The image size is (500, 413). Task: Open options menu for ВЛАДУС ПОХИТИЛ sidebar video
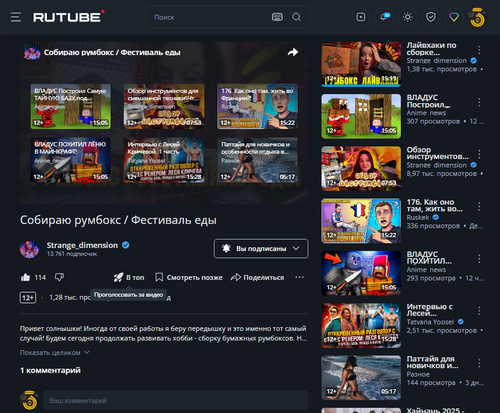pyautogui.click(x=479, y=259)
